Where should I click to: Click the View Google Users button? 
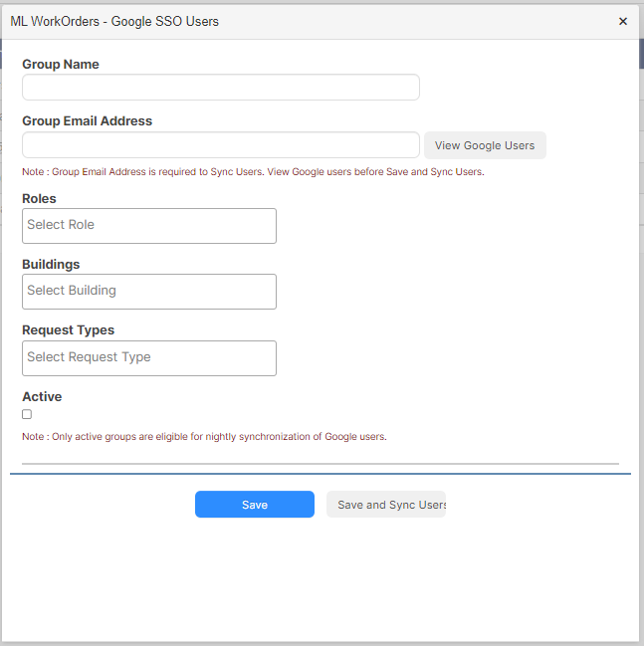click(485, 145)
